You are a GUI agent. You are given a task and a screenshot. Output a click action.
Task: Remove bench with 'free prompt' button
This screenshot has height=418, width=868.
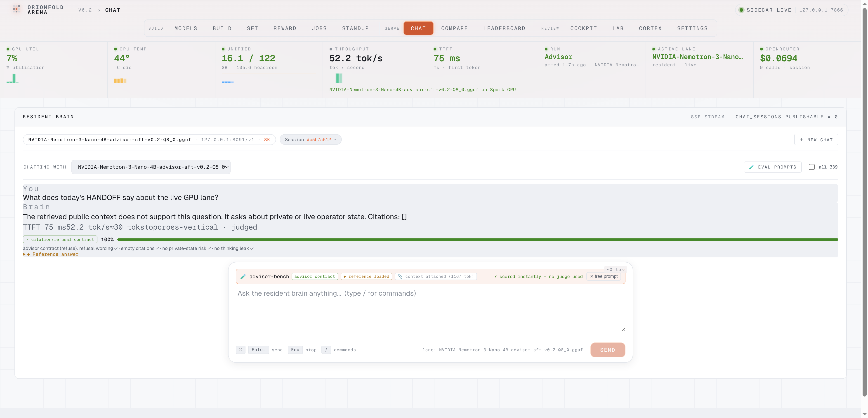pyautogui.click(x=603, y=276)
